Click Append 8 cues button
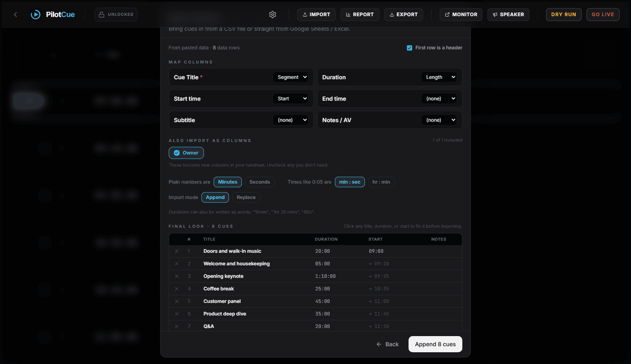 pos(435,344)
